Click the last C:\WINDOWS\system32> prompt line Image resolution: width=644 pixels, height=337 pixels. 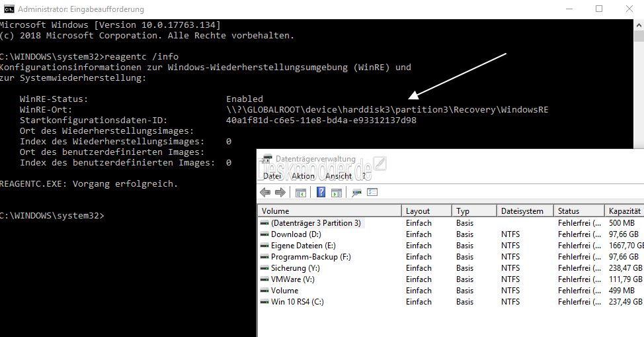click(x=52, y=216)
